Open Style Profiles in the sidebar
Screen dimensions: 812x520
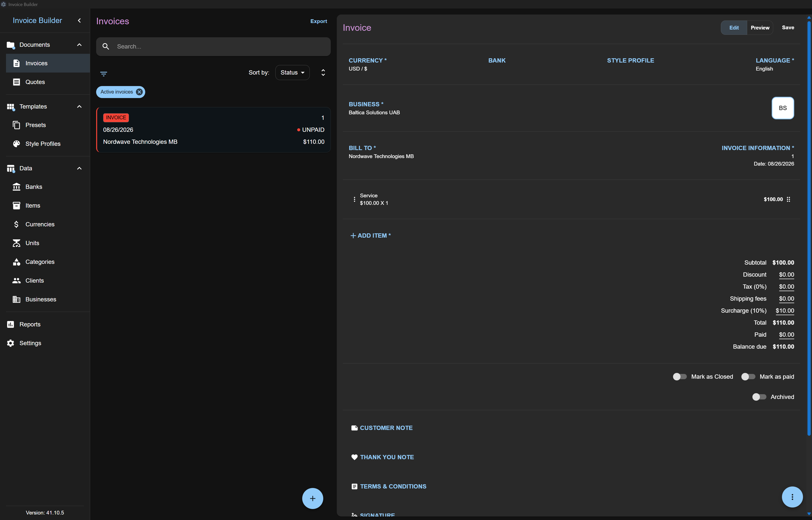(x=43, y=144)
